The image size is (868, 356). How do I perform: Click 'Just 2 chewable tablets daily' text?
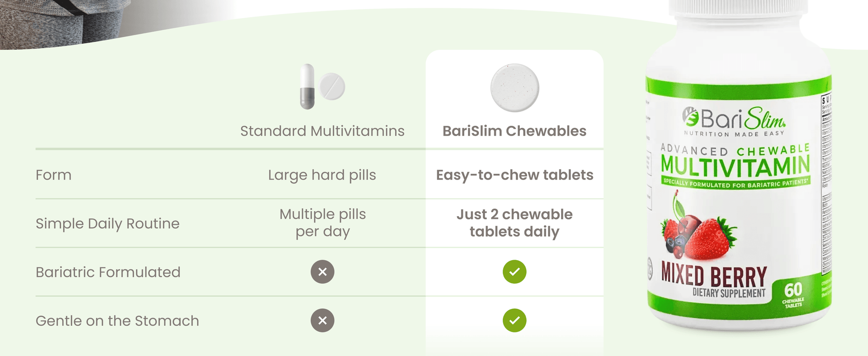[514, 223]
